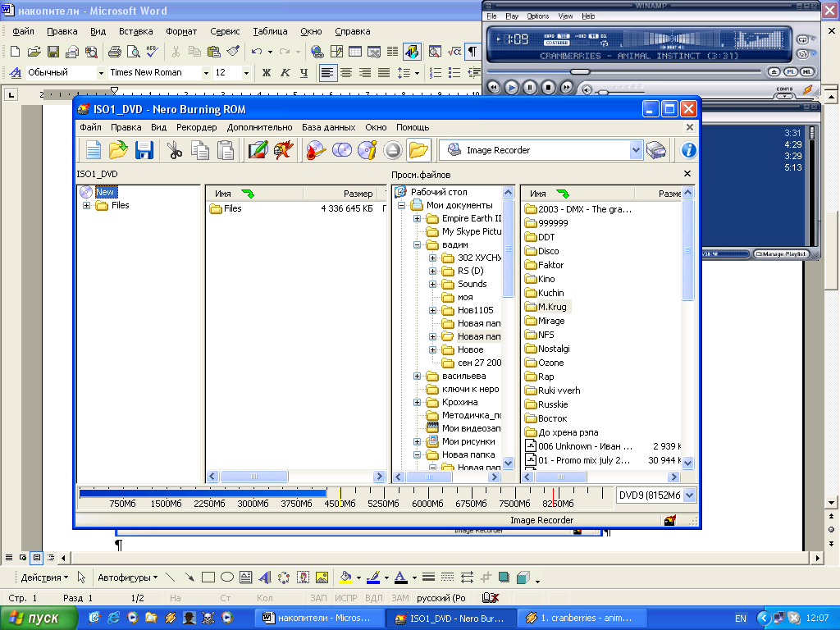Open compilation via Nero folder icon
This screenshot has height=630, width=840.
click(118, 151)
